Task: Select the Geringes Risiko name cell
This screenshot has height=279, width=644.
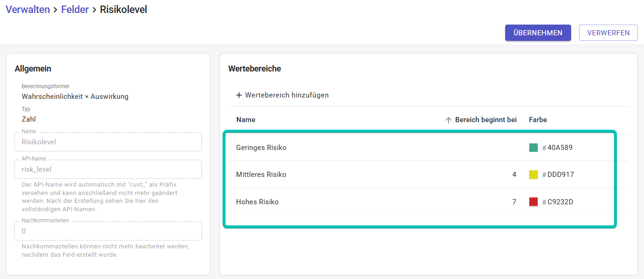Action: (261, 148)
